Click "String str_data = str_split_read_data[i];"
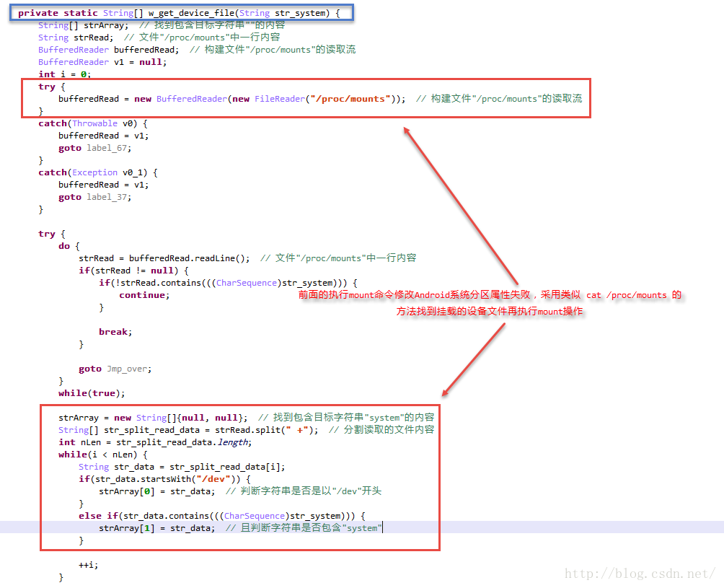Image resolution: width=724 pixels, height=588 pixels. click(x=182, y=467)
